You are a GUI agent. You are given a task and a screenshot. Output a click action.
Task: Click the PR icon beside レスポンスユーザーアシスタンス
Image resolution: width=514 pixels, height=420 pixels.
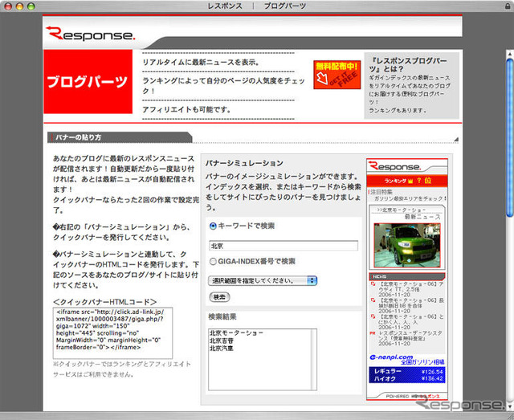(373, 333)
